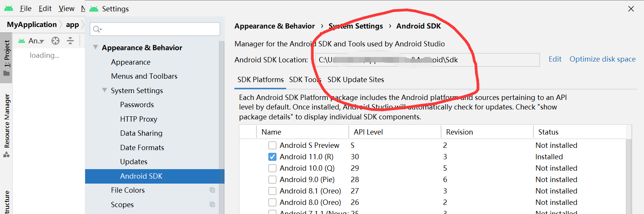Select Android SDK in the settings tree

point(155,176)
